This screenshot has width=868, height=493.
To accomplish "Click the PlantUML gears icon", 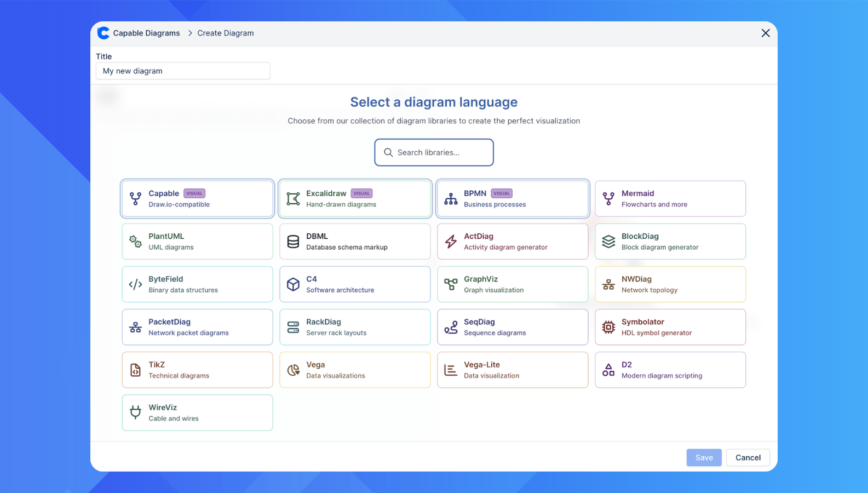I will (x=135, y=242).
